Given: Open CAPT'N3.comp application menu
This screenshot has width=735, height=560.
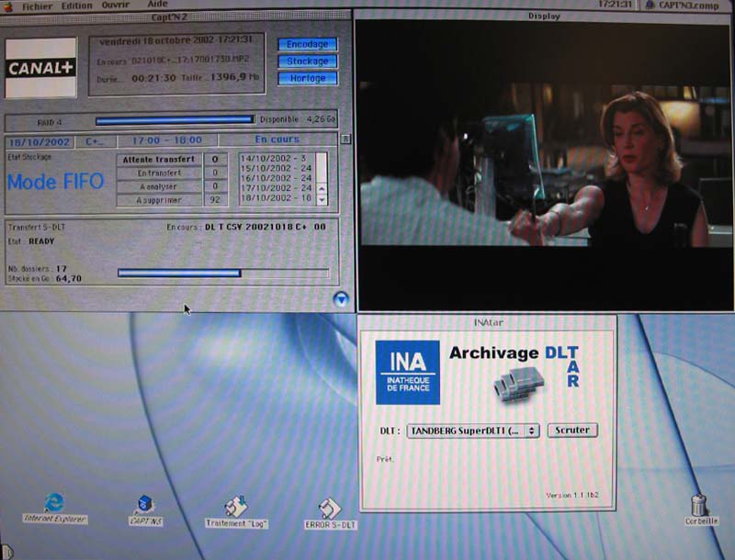Looking at the screenshot, I should 683,6.
